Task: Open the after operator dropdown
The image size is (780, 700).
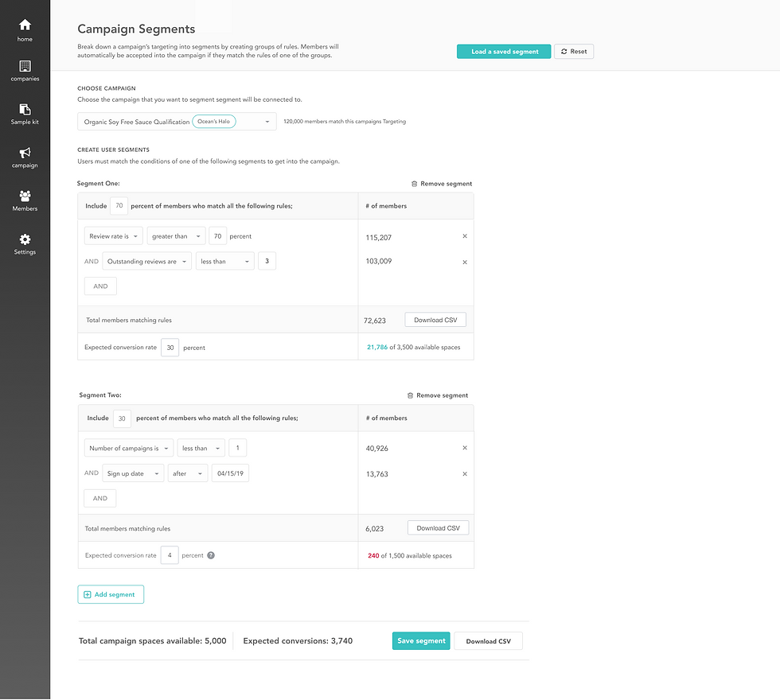Action: click(188, 473)
